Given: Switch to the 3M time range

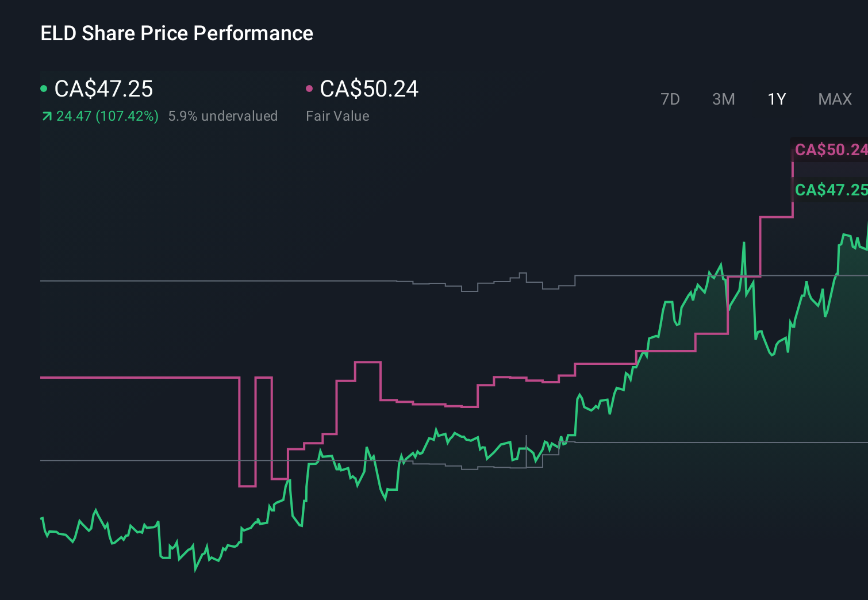Looking at the screenshot, I should (723, 99).
